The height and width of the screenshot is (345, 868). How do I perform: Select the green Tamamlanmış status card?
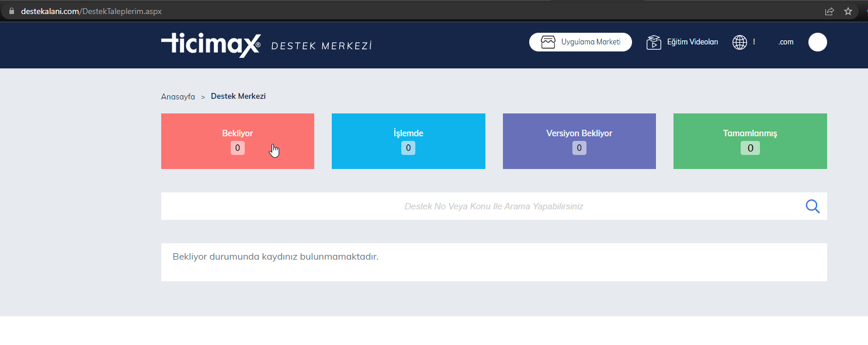[x=750, y=141]
